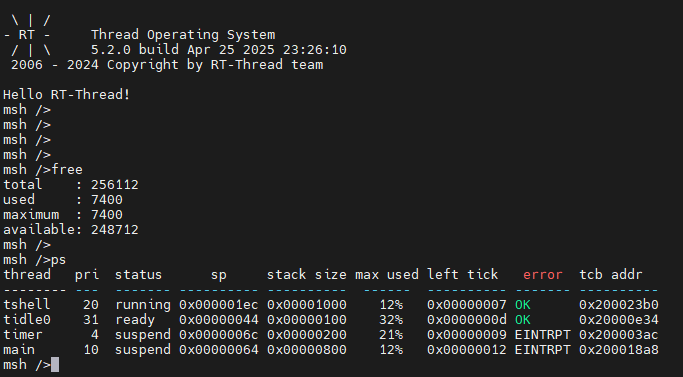
Task: Select the 'ready' status of tidle0
Action: point(135,320)
